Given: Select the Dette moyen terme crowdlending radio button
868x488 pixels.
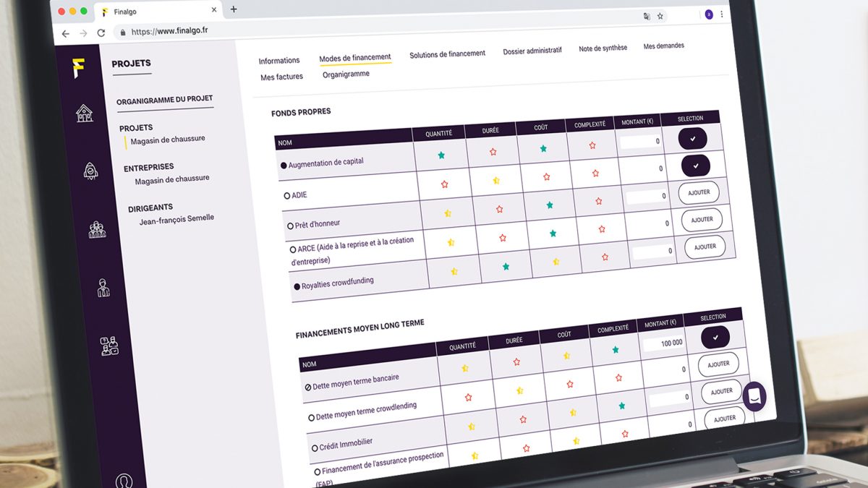Looking at the screenshot, I should [312, 418].
